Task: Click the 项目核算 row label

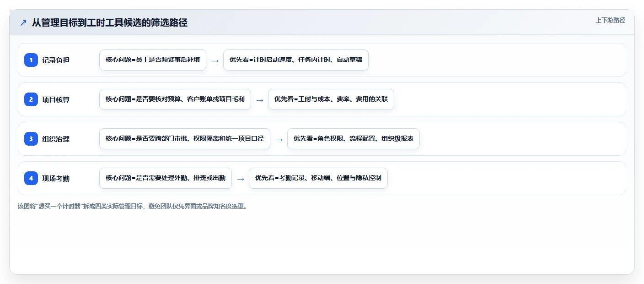Action: tap(56, 99)
